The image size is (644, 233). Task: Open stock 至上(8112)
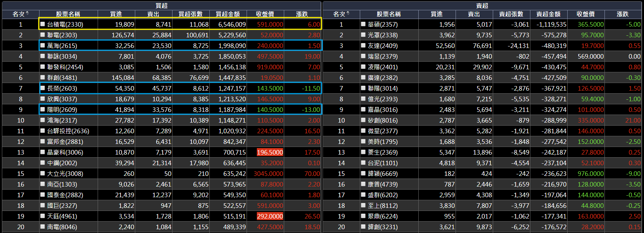383,206
